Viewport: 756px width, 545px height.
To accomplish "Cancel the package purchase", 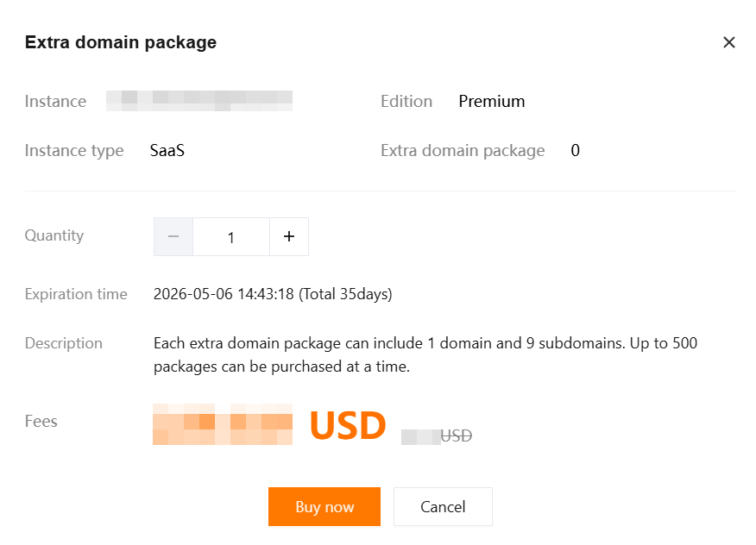I will click(x=443, y=507).
